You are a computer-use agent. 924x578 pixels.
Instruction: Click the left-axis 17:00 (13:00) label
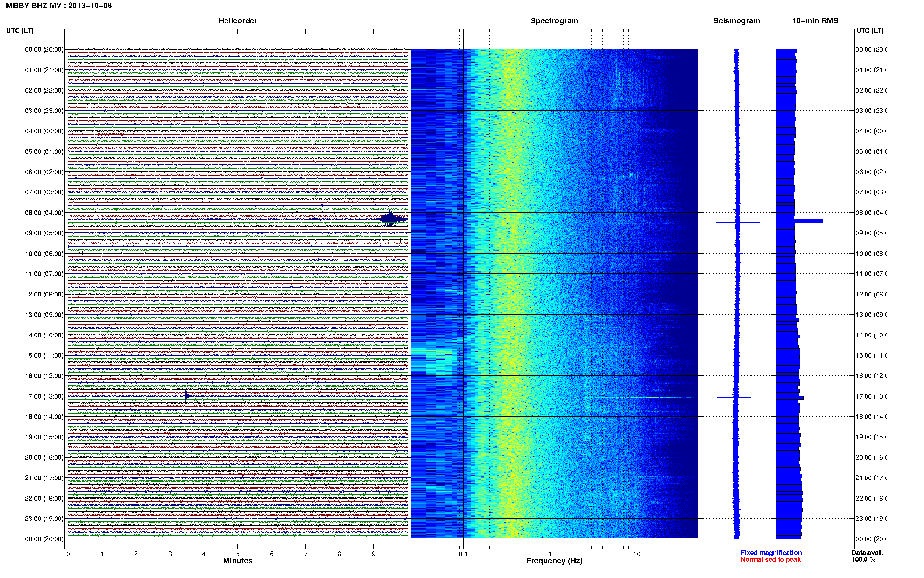[44, 396]
